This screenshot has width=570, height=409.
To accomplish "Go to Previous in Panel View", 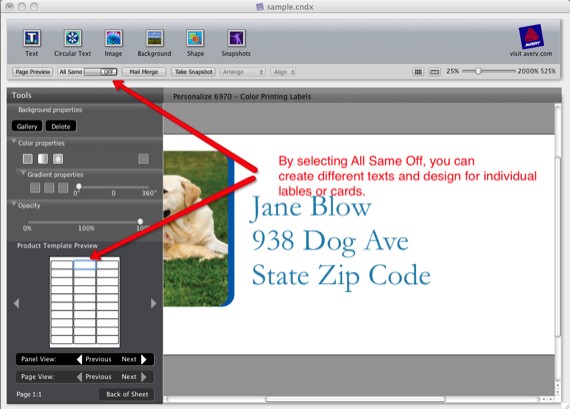I will (x=94, y=359).
